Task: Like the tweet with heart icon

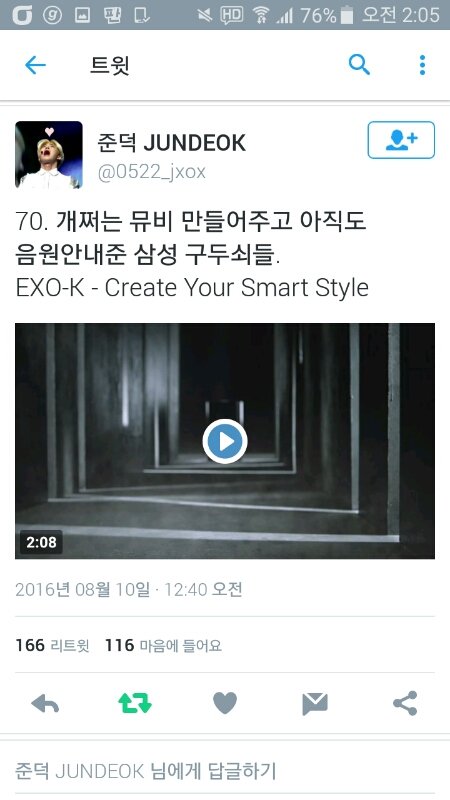Action: (x=225, y=704)
